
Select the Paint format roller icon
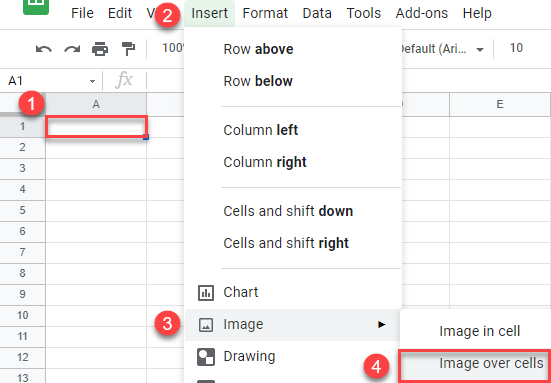pos(128,49)
